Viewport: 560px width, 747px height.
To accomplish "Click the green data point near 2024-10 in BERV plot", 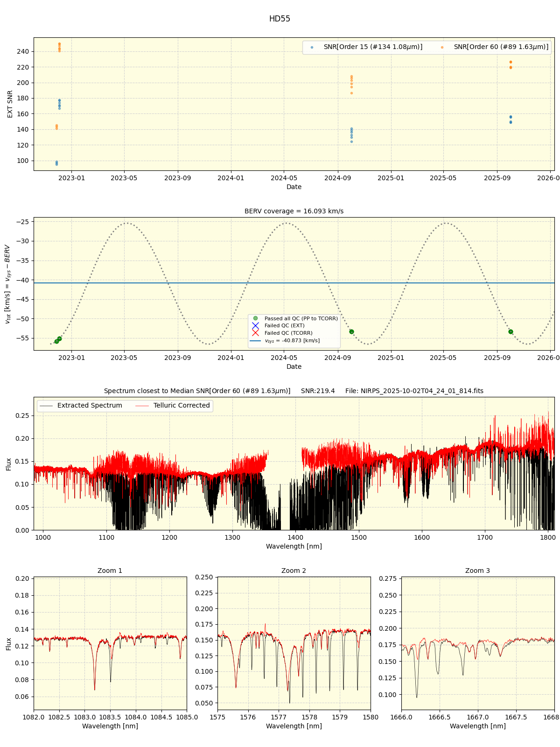I will pos(351,331).
